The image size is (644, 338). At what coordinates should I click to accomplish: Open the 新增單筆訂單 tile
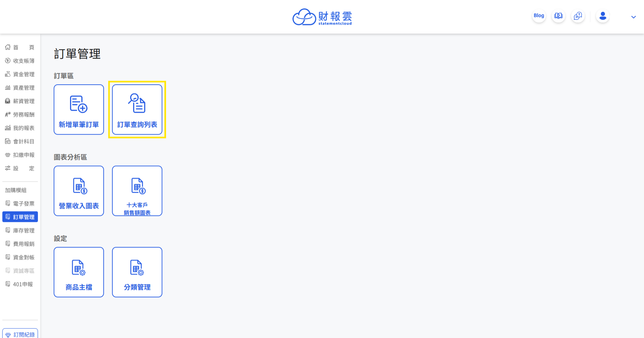coord(79,109)
